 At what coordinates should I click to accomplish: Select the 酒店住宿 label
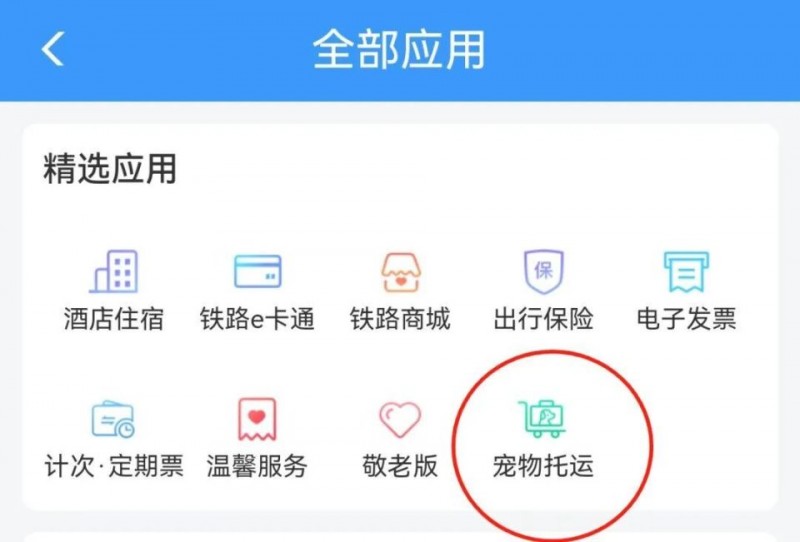(114, 319)
